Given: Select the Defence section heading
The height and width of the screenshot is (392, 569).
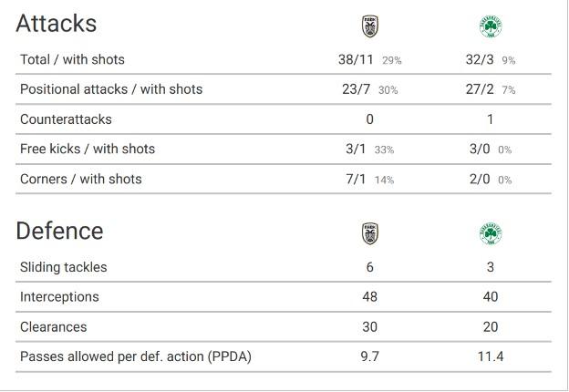Looking at the screenshot, I should point(59,231).
